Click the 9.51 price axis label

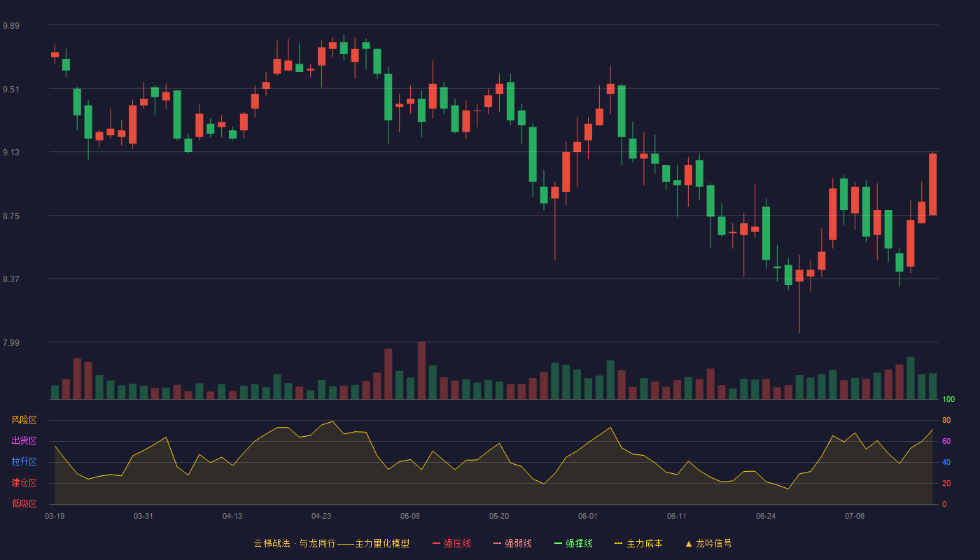(11, 90)
